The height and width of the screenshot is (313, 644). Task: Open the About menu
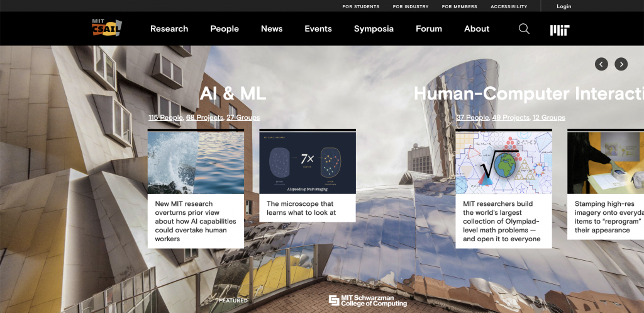pyautogui.click(x=477, y=29)
